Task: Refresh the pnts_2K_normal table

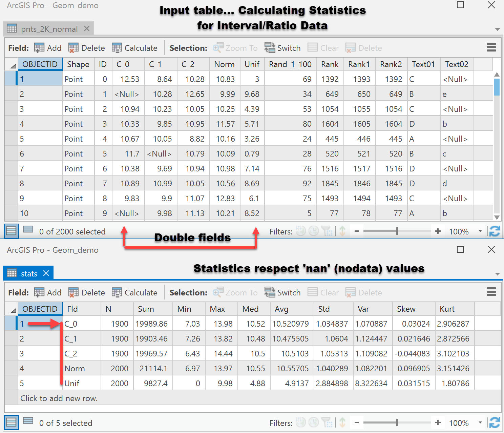Action: 495,231
